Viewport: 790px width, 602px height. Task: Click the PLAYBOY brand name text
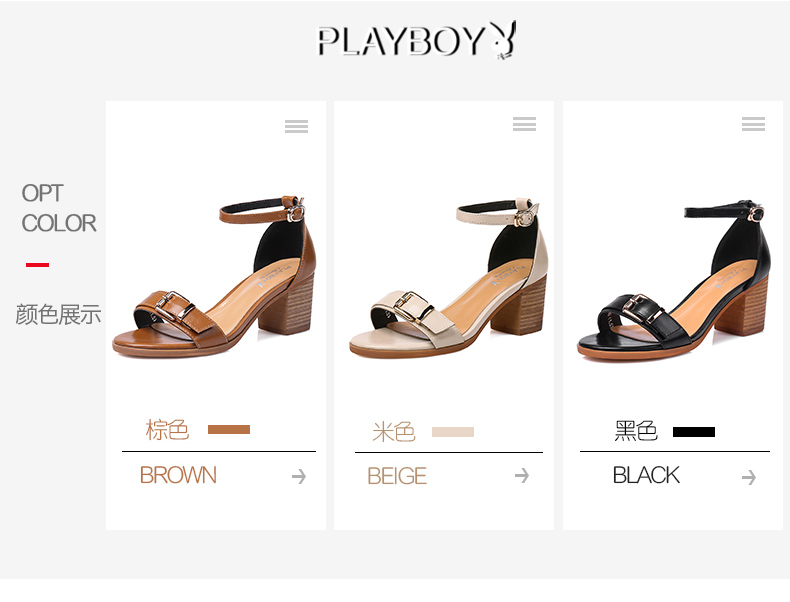401,41
